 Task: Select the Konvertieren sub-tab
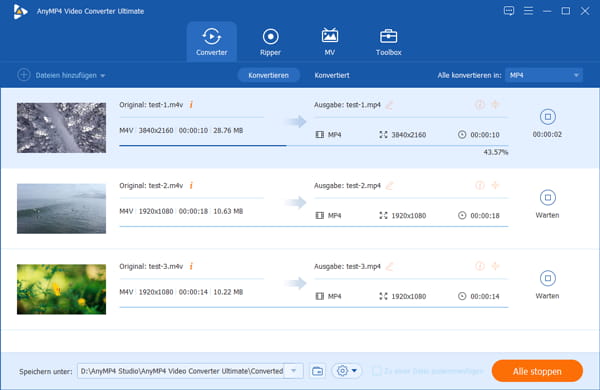(268, 75)
